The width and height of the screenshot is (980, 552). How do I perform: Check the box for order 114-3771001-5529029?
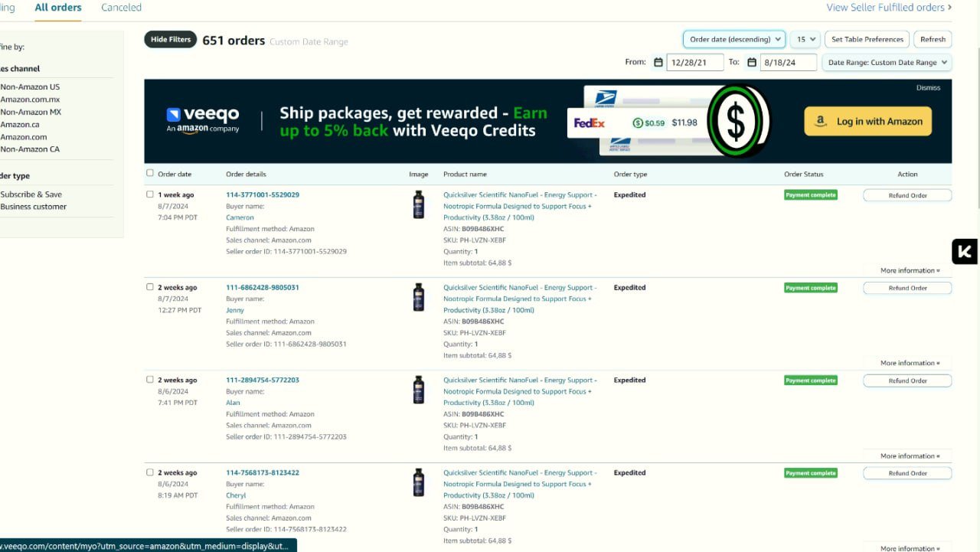[x=150, y=194]
